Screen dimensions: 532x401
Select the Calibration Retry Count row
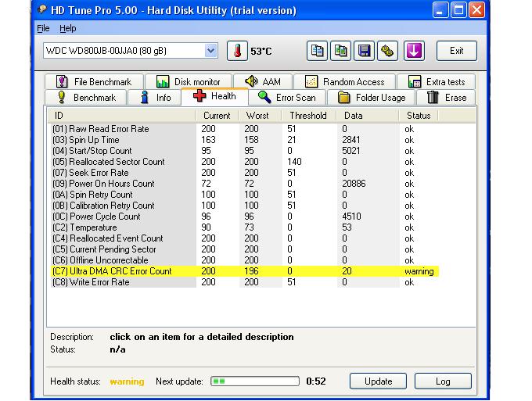point(245,206)
